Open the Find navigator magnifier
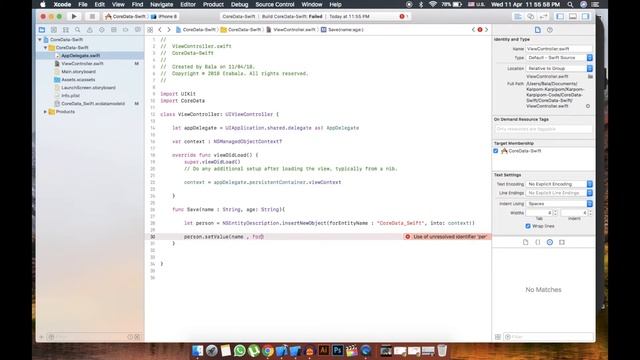The image size is (640, 360). pos(78,30)
